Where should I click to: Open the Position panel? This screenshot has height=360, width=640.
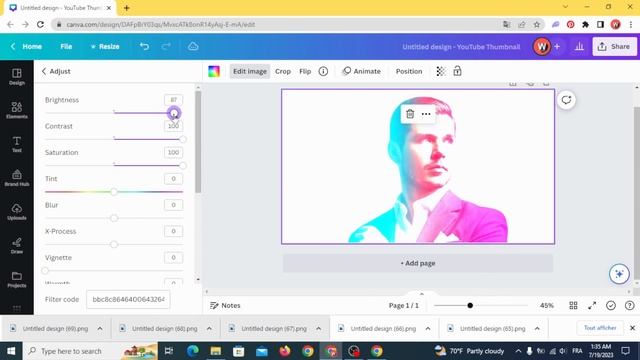(409, 71)
